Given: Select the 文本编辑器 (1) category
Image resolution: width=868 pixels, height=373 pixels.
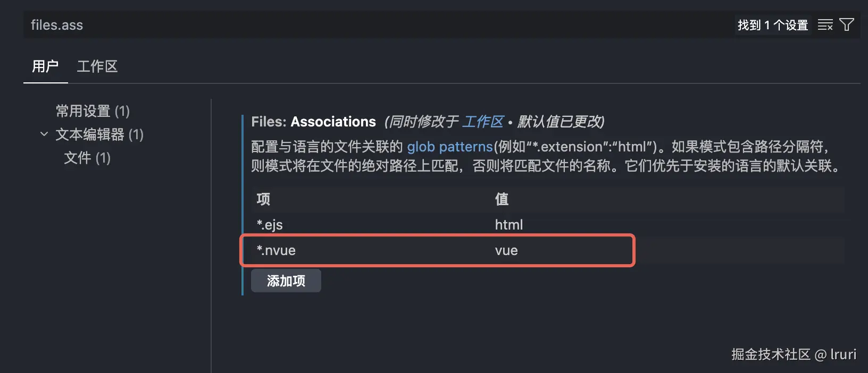Looking at the screenshot, I should pyautogui.click(x=99, y=134).
